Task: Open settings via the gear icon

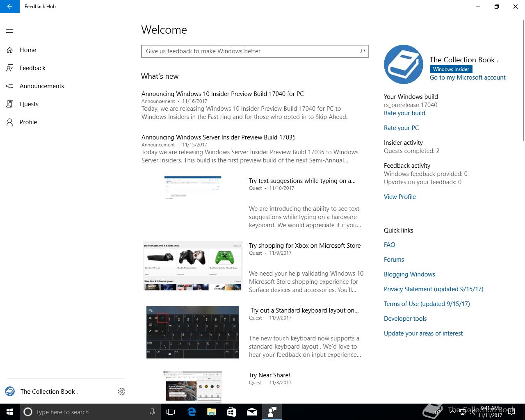Action: click(x=121, y=392)
